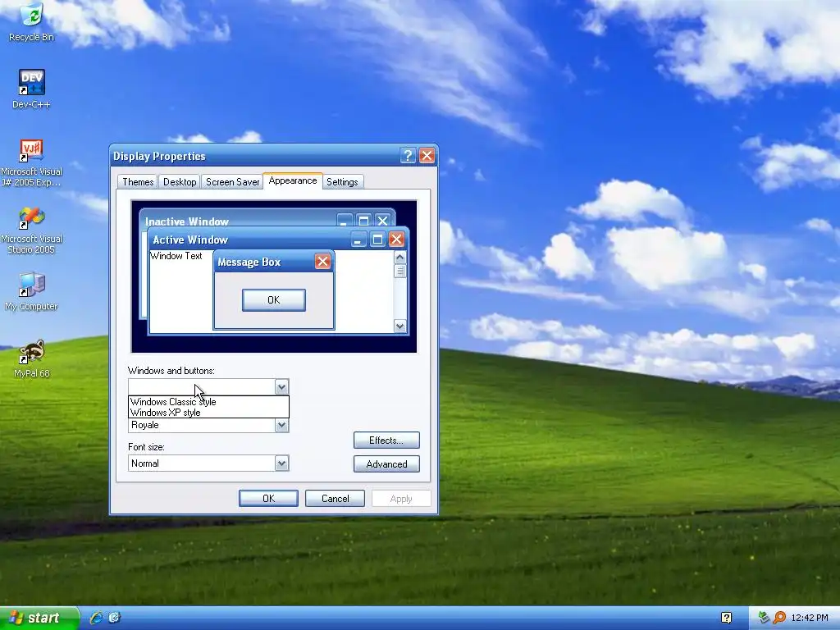Click the orange magnifier tray icon

(779, 618)
